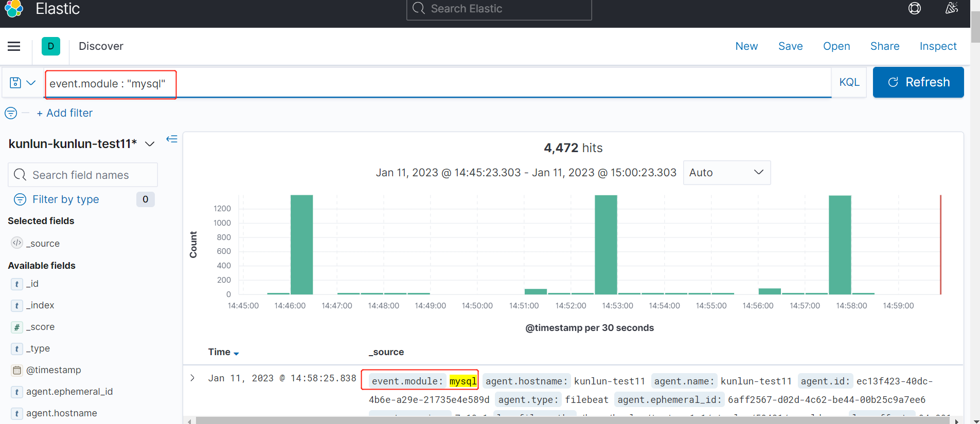Switch query language via KQL button
980x424 pixels.
849,82
